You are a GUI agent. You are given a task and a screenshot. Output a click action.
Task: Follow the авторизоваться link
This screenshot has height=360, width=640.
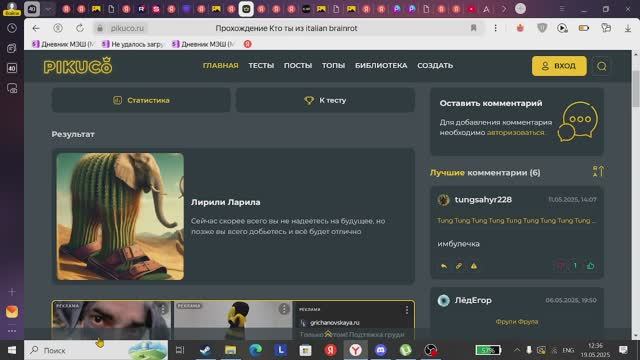[x=516, y=133]
